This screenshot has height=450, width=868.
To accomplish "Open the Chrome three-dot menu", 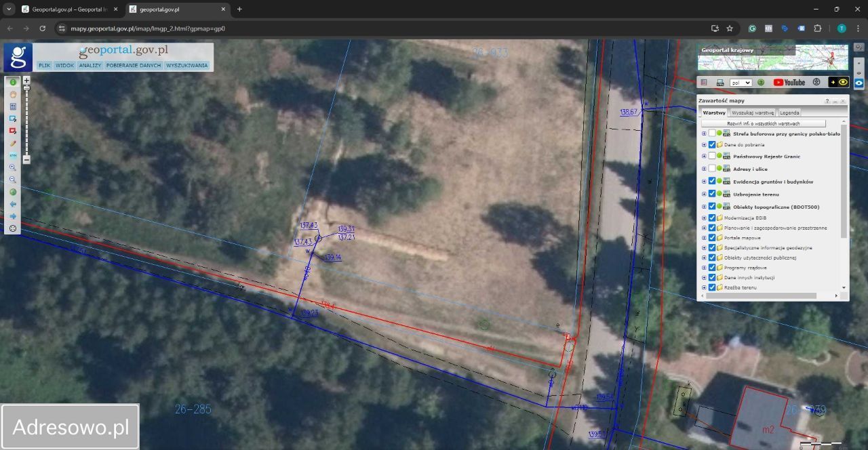I will pyautogui.click(x=858, y=28).
